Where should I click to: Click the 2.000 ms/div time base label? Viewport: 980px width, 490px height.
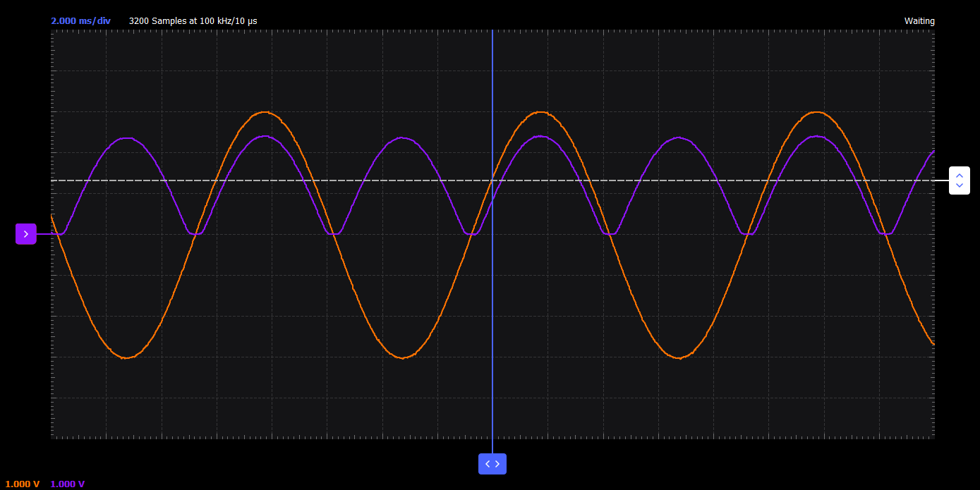pyautogui.click(x=80, y=20)
